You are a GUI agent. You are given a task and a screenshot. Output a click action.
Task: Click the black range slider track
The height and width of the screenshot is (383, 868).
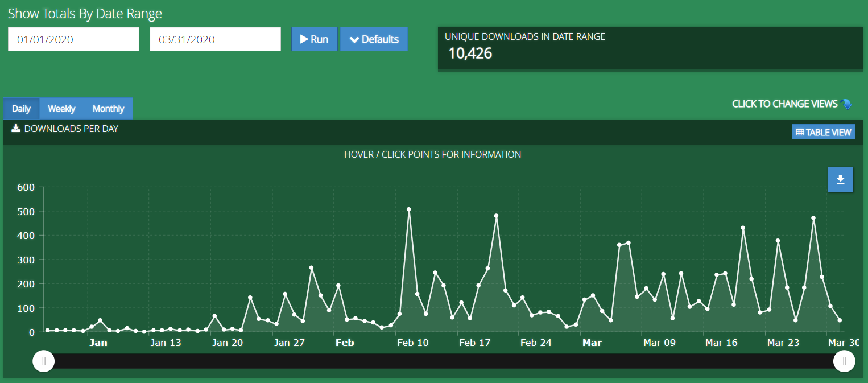[444, 361]
